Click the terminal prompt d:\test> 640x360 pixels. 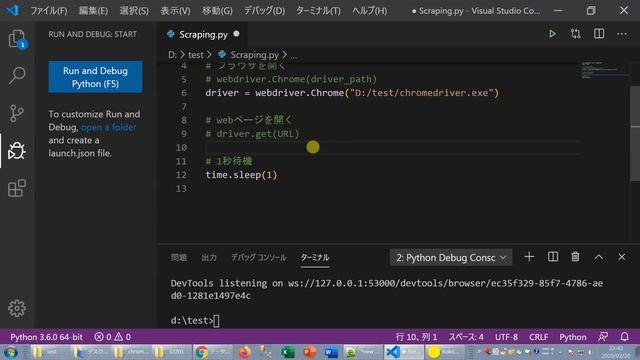coord(192,320)
